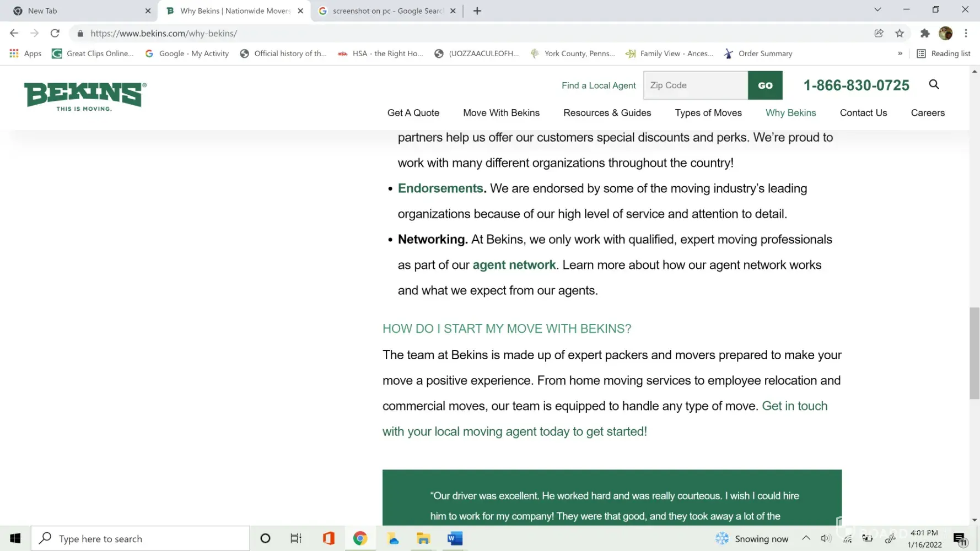
Task: Switch to the screenshot on pc Google tab
Action: pyautogui.click(x=387, y=10)
